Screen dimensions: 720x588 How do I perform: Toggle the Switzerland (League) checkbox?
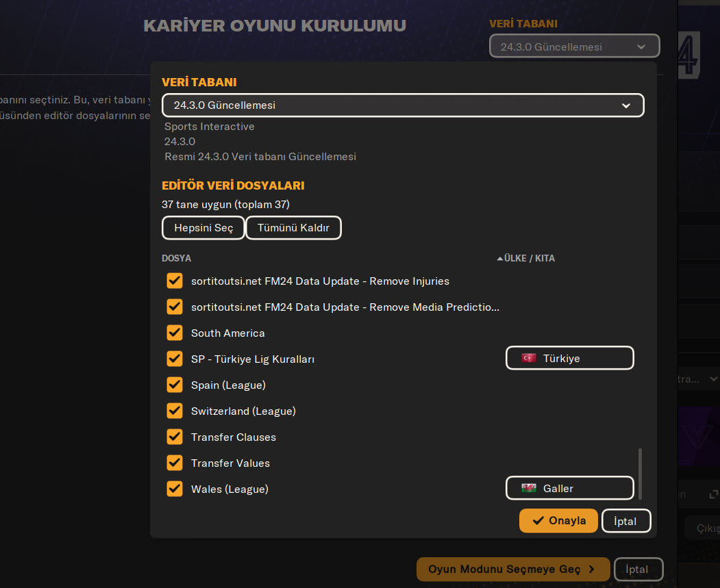click(x=175, y=411)
